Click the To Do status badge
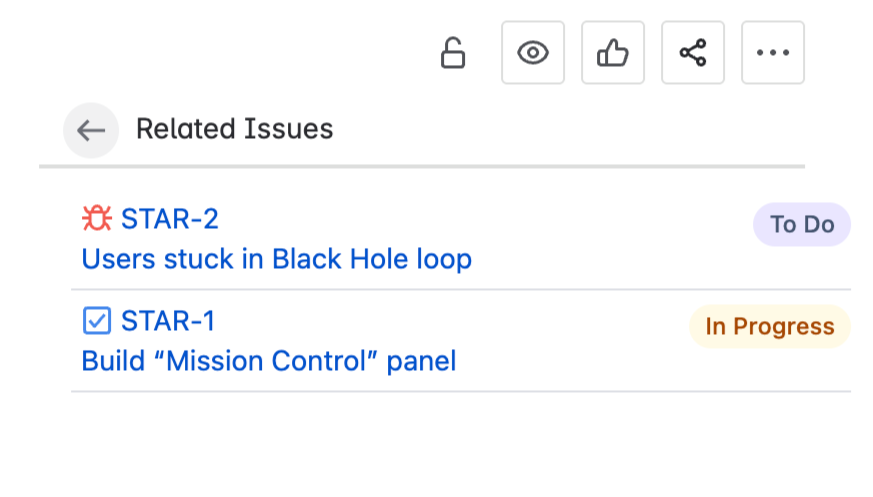873x497 pixels. coord(802,225)
